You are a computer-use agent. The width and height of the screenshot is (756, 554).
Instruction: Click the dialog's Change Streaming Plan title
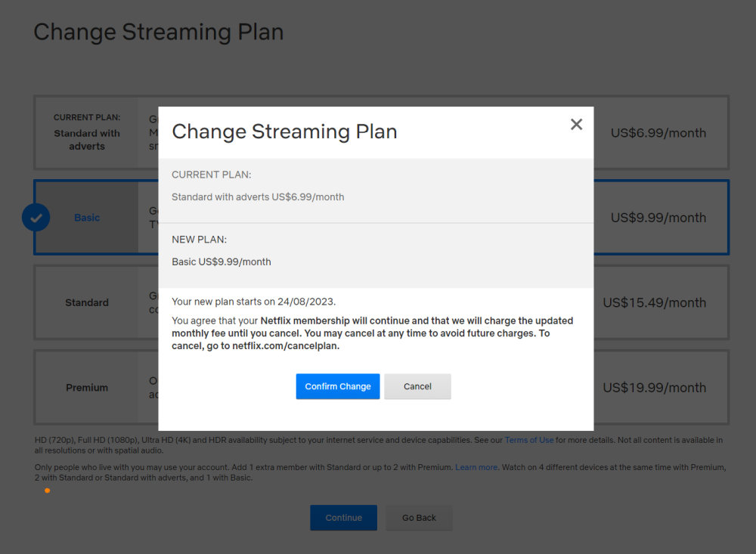click(284, 132)
